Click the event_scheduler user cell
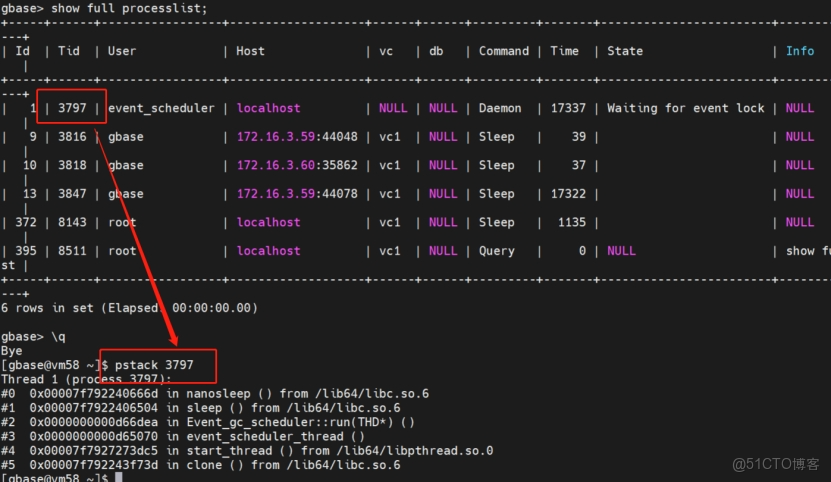The width and height of the screenshot is (831, 482). (161, 108)
